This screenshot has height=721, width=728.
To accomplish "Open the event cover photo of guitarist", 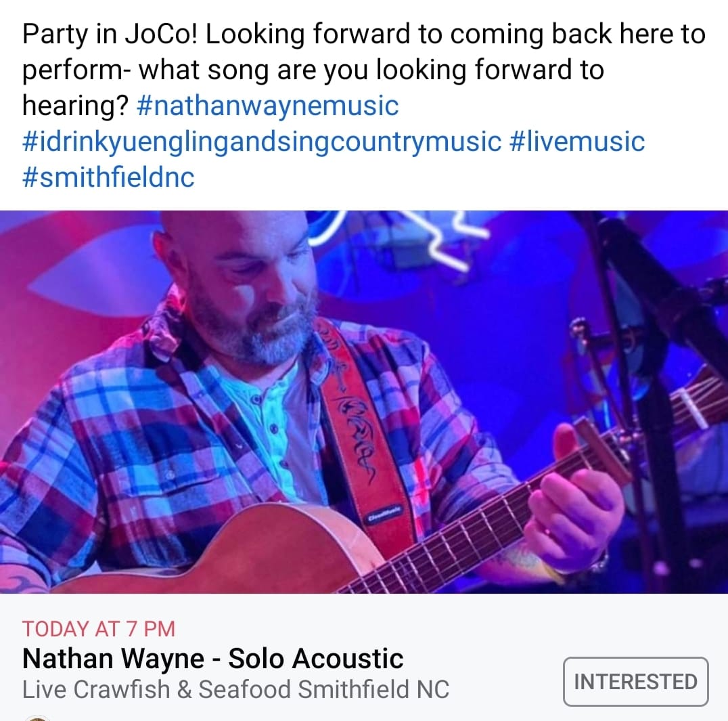I will [364, 402].
